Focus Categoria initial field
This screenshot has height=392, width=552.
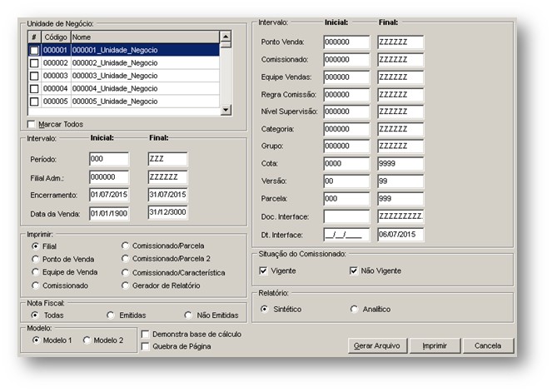(346, 129)
